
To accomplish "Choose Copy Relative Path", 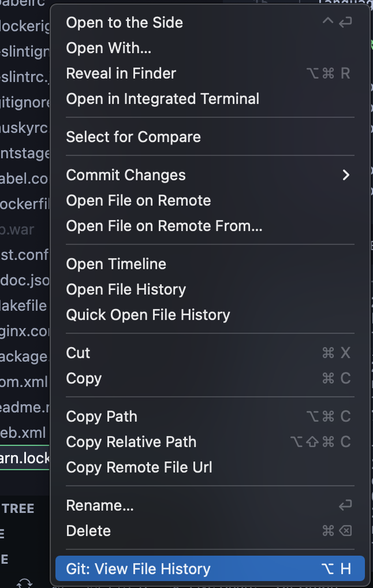I will (x=131, y=442).
